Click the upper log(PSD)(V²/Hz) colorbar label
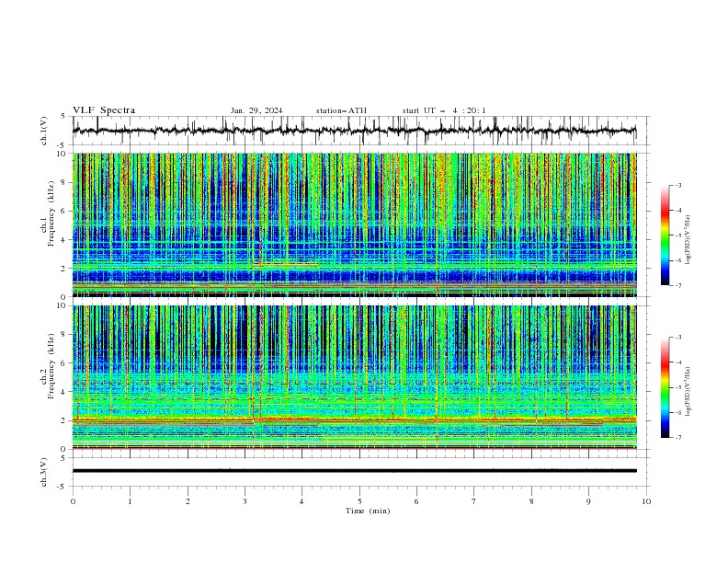The height and width of the screenshot is (563, 728). pos(688,240)
